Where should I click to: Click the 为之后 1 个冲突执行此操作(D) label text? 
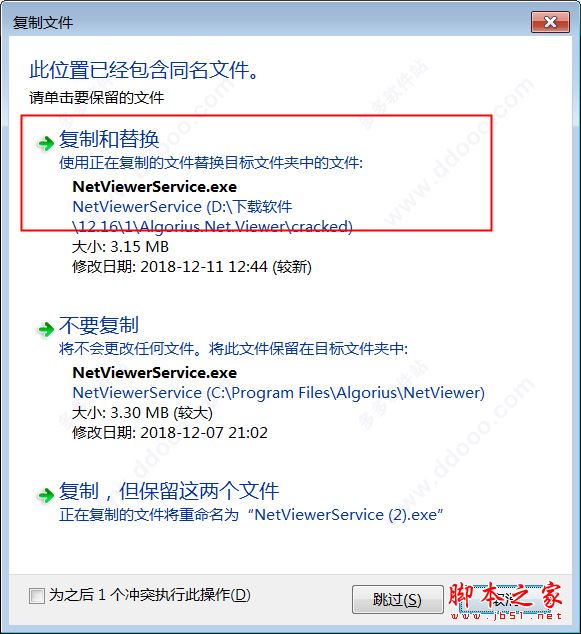click(150, 595)
